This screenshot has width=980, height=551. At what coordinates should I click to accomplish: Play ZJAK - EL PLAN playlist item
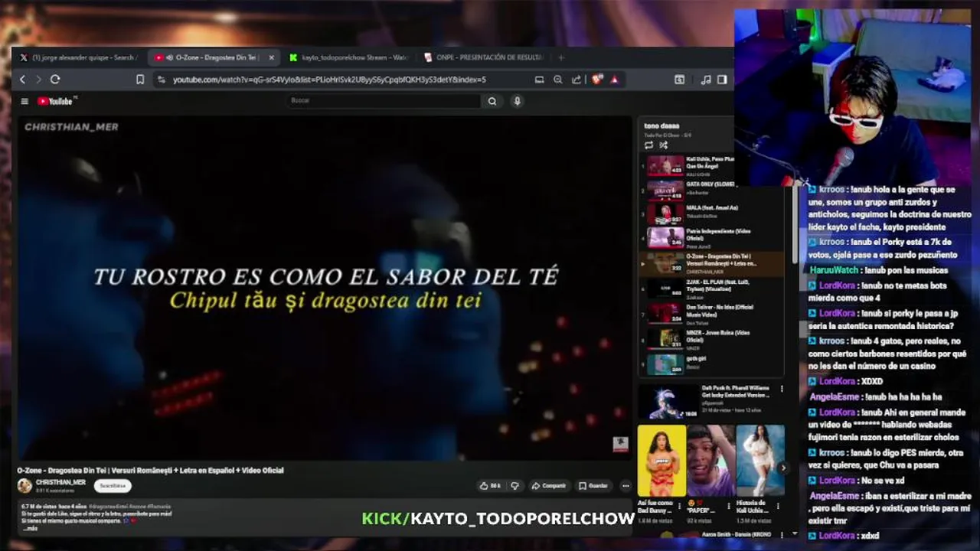click(712, 289)
